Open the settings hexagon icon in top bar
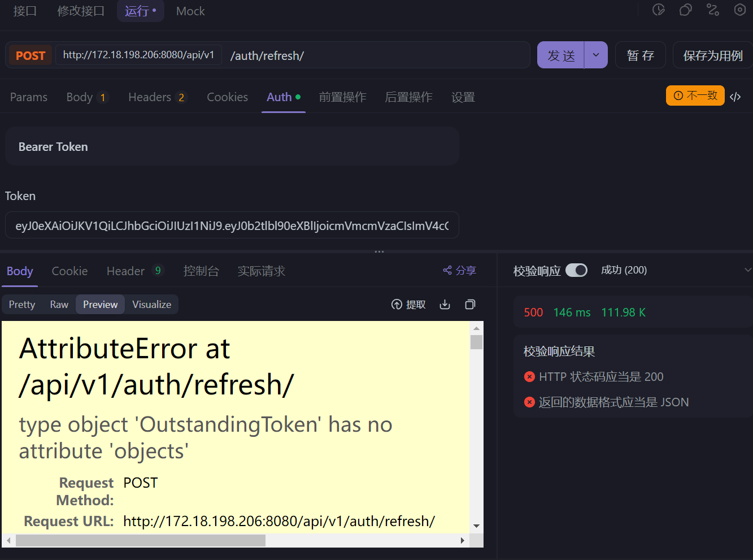 [x=740, y=10]
